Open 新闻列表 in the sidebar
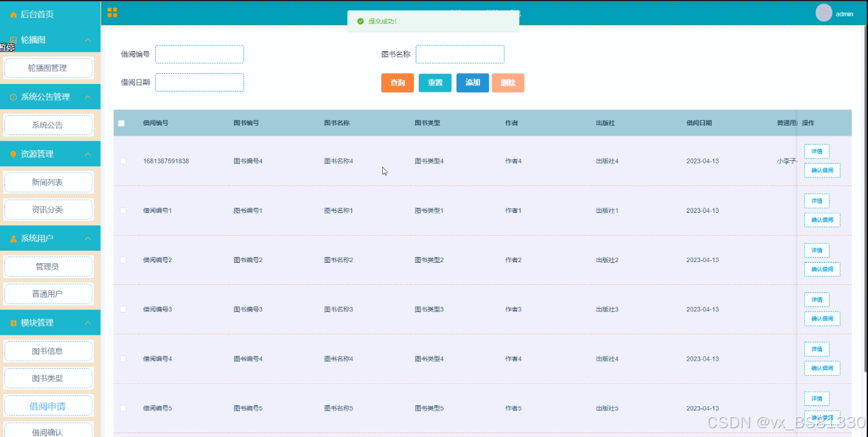Viewport: 868px width, 437px height. click(x=49, y=182)
